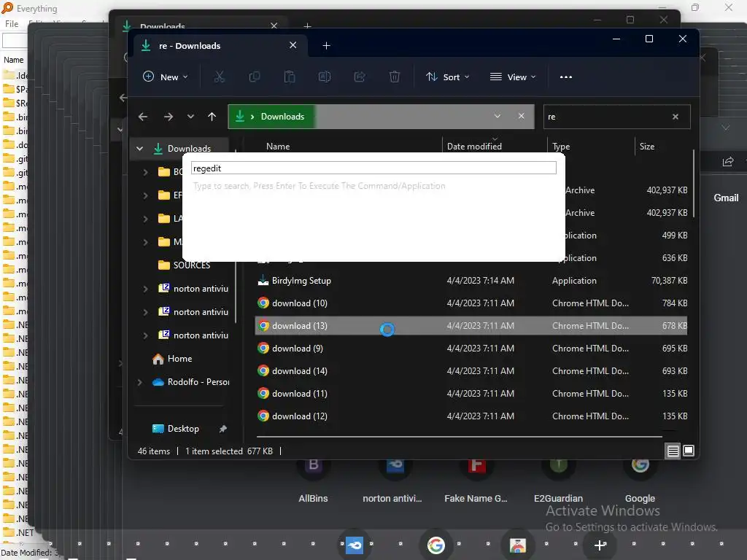Select the download (9) file
747x560 pixels.
(471, 349)
